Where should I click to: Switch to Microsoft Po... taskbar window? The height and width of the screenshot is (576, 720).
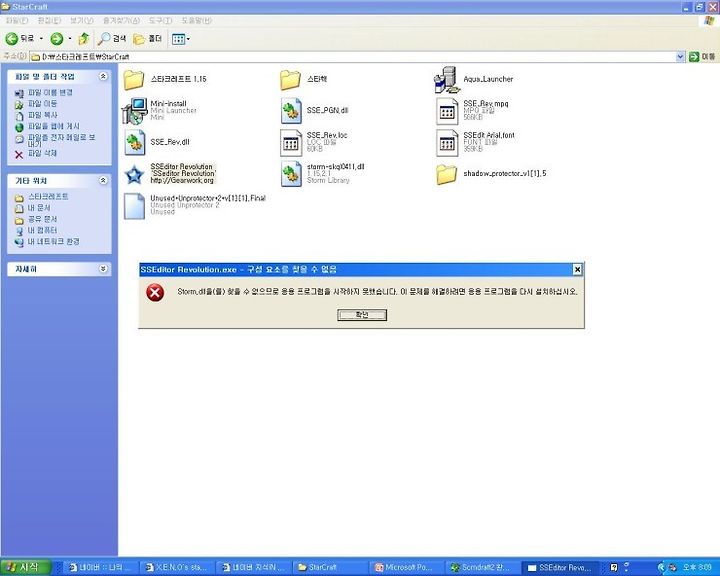point(406,567)
